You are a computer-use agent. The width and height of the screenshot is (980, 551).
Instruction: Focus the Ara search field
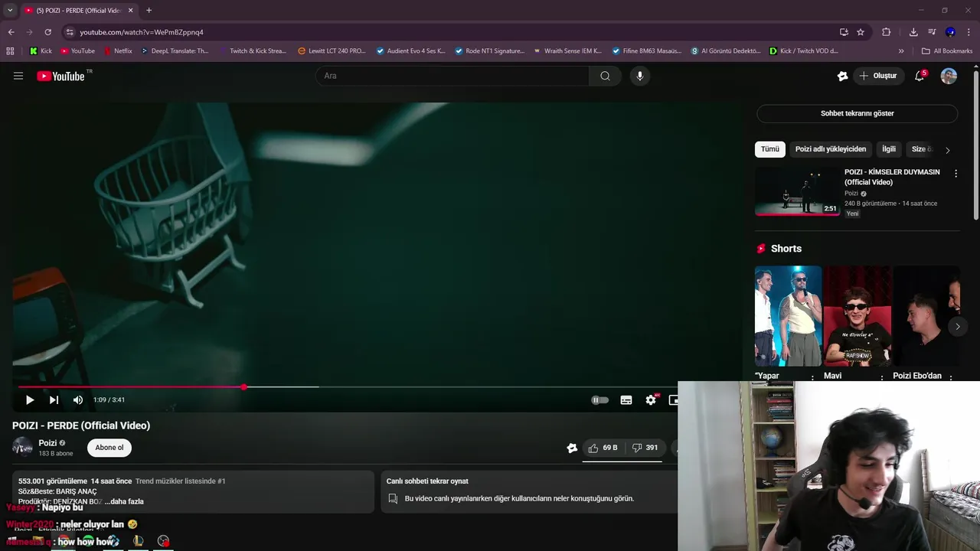(452, 76)
